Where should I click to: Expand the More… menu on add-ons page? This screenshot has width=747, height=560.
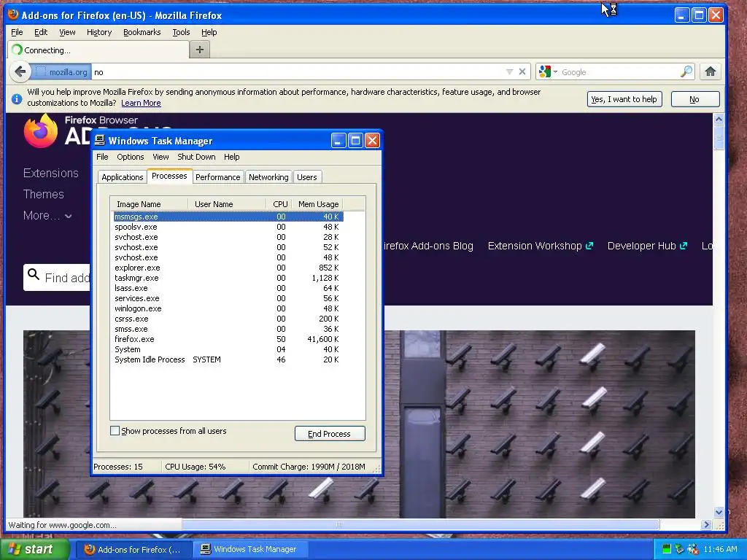click(47, 216)
